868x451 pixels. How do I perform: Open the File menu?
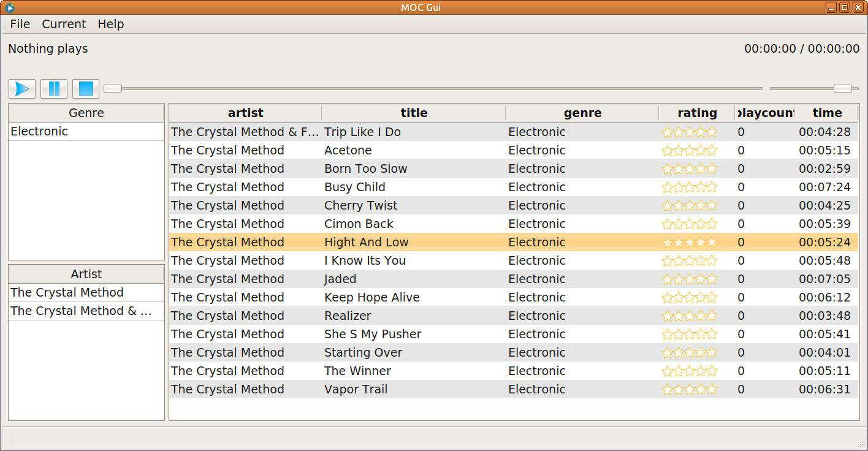click(20, 24)
